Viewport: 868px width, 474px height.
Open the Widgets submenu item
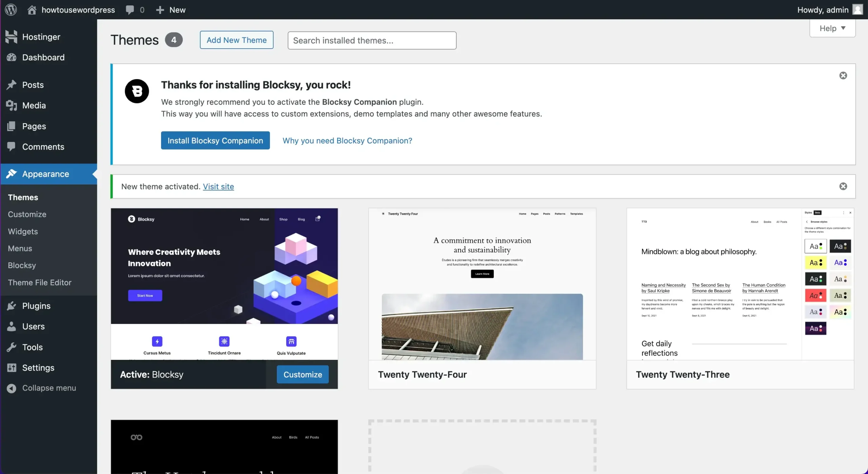pos(23,231)
